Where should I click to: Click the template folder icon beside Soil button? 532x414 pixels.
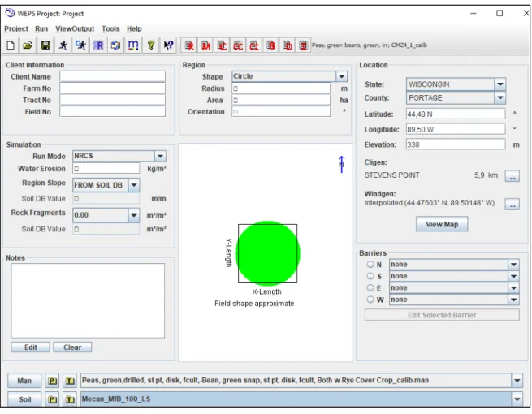click(52, 399)
